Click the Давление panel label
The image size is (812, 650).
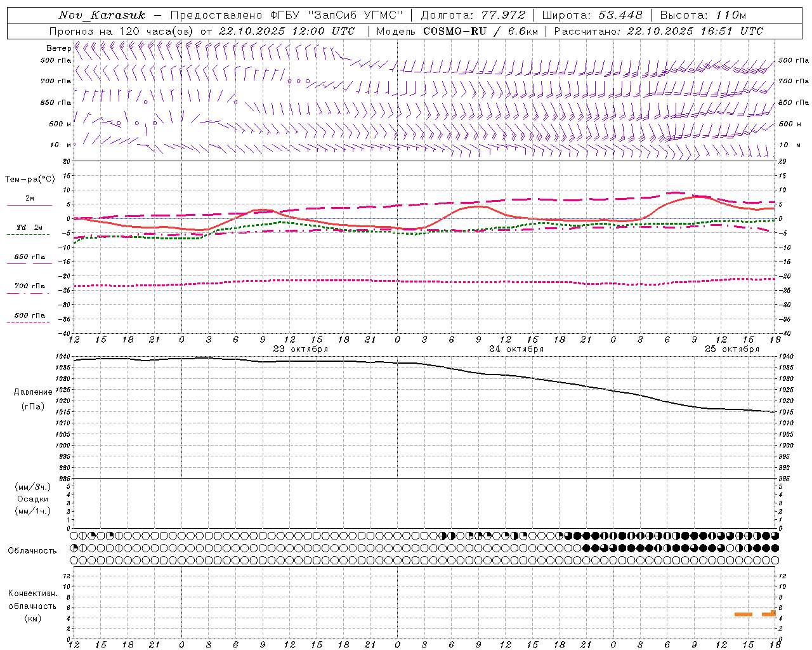(33, 392)
